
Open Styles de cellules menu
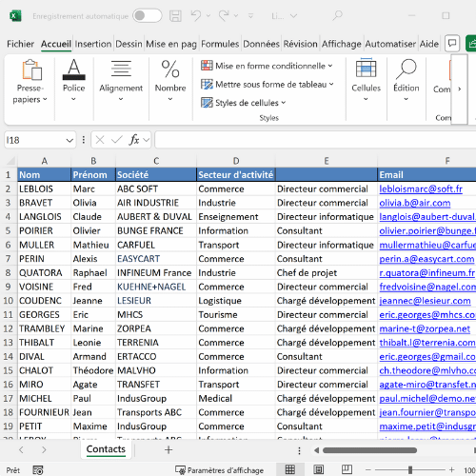coord(244,103)
